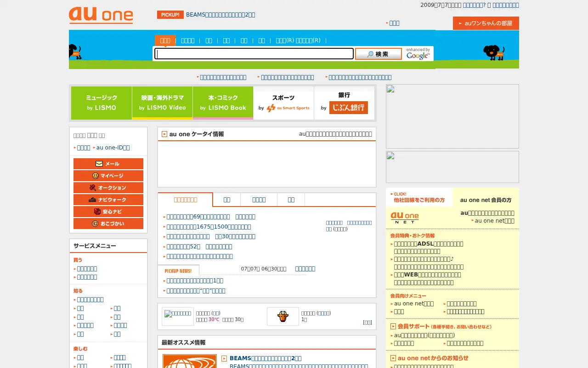Viewport: 588px width, 368px height.
Task: Select the active orange search category tab
Action: [165, 40]
